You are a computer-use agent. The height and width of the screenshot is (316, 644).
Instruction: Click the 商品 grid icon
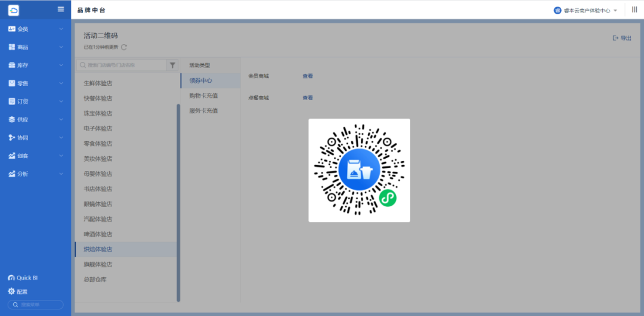[x=11, y=47]
